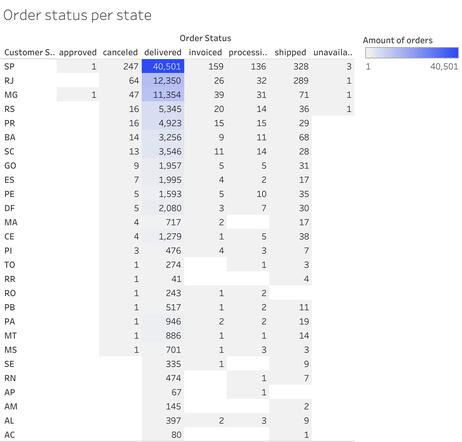Select the Amount of orders legend title
Viewport: 462px width, 442px height.
tap(398, 40)
